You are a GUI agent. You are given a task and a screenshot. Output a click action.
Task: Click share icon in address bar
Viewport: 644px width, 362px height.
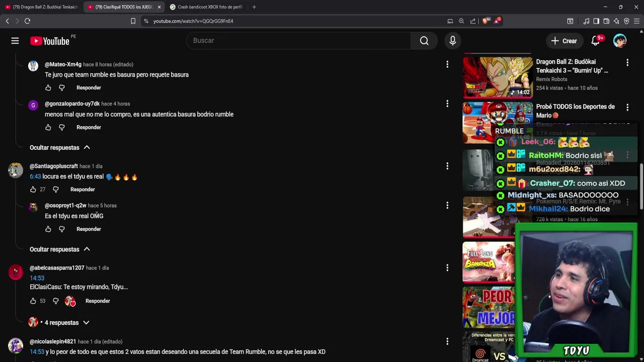[x=473, y=21]
